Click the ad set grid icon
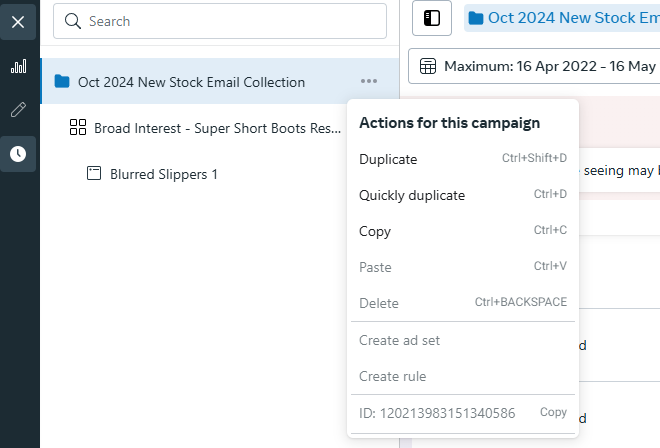This screenshot has height=448, width=660. click(x=78, y=128)
